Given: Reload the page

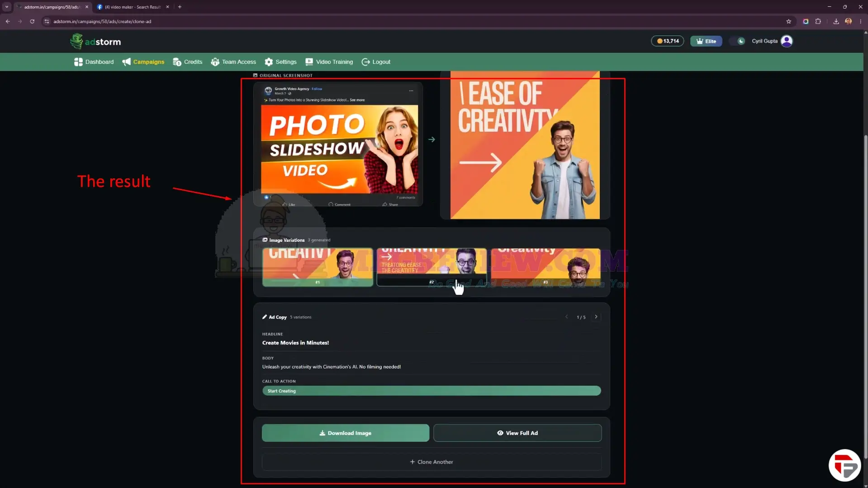Looking at the screenshot, I should (32, 21).
